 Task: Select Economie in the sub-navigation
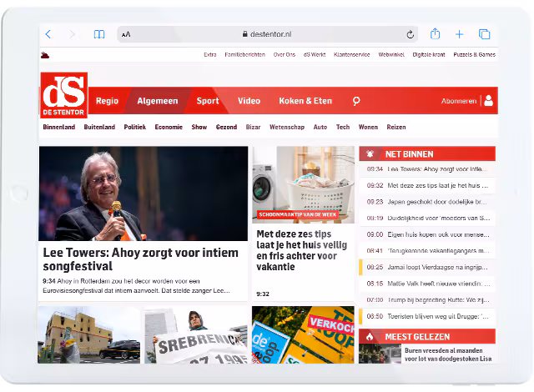click(169, 127)
